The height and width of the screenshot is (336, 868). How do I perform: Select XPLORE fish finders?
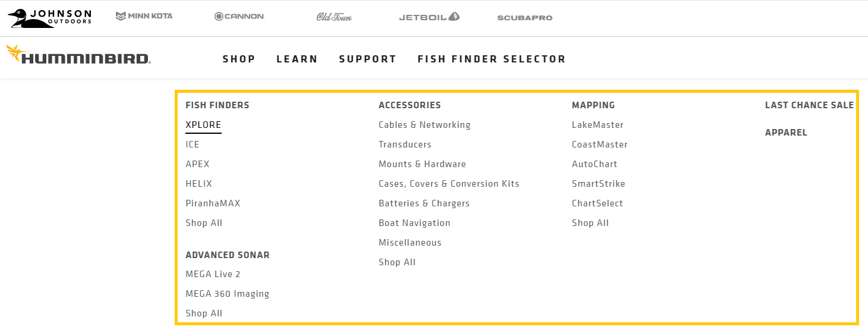coord(203,125)
